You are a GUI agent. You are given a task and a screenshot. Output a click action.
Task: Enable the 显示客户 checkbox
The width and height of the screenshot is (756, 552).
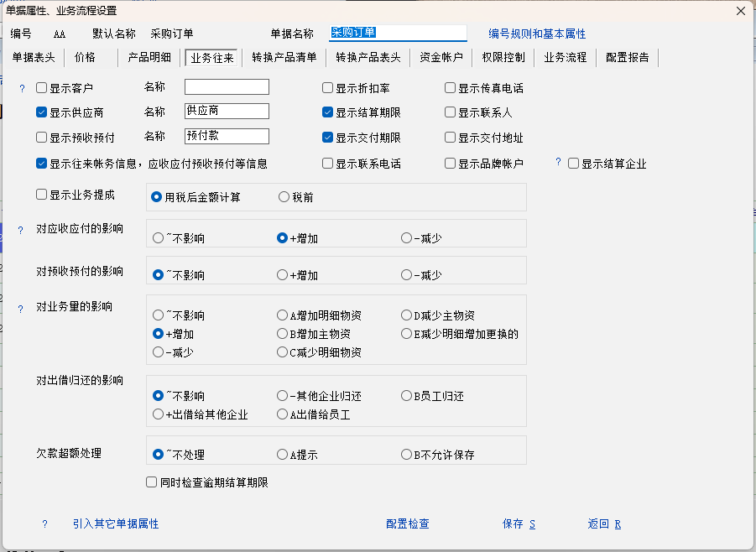42,88
